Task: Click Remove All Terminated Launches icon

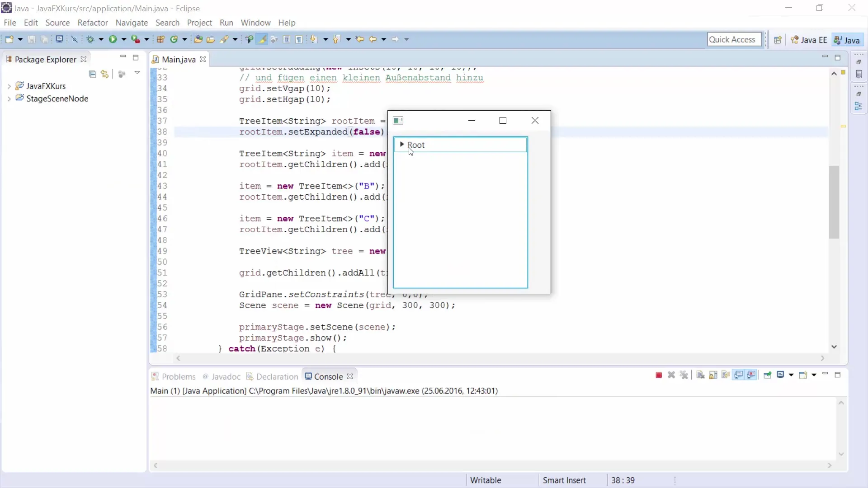Action: click(x=684, y=375)
